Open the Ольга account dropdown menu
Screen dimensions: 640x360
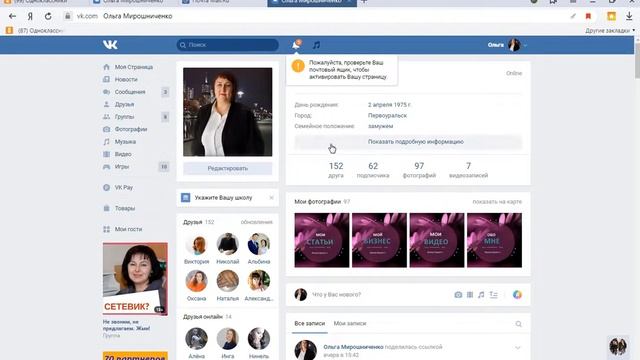(x=507, y=45)
